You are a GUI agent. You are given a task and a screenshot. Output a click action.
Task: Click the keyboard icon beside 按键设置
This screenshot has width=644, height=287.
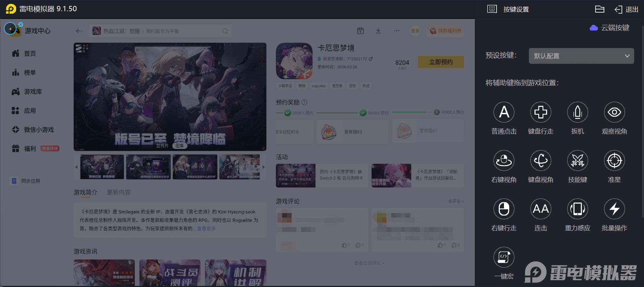[492, 9]
